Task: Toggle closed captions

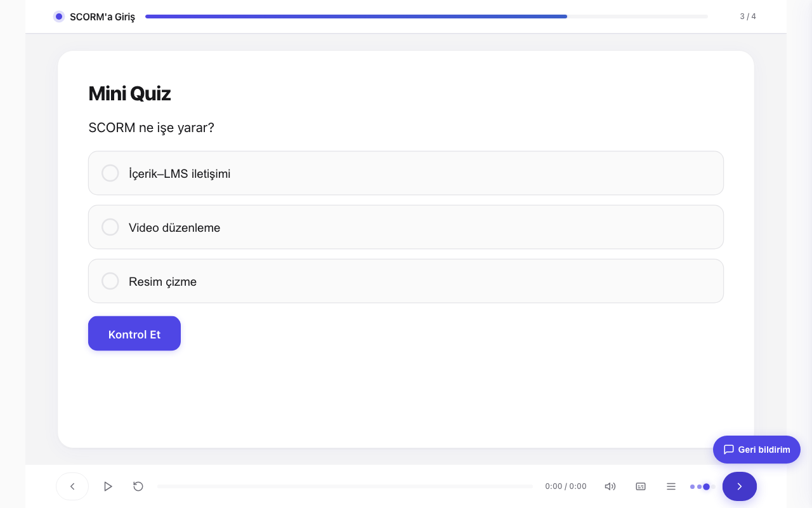Action: click(x=641, y=486)
